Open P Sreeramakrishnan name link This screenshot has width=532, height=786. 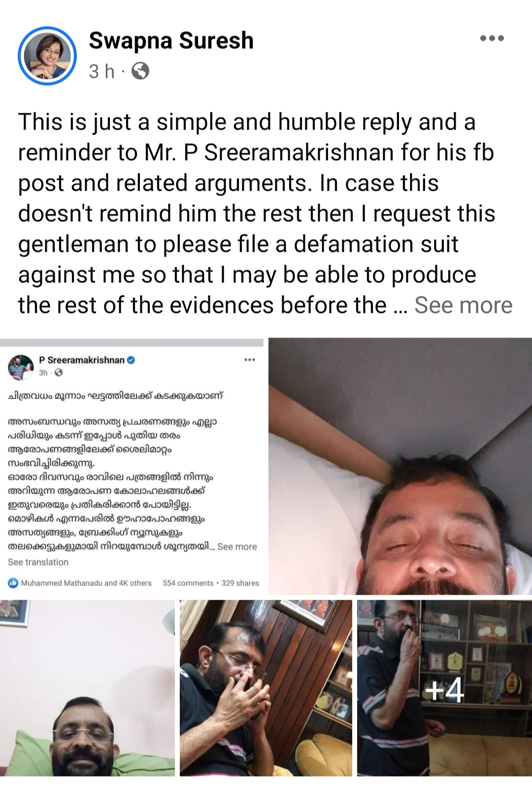[82, 360]
